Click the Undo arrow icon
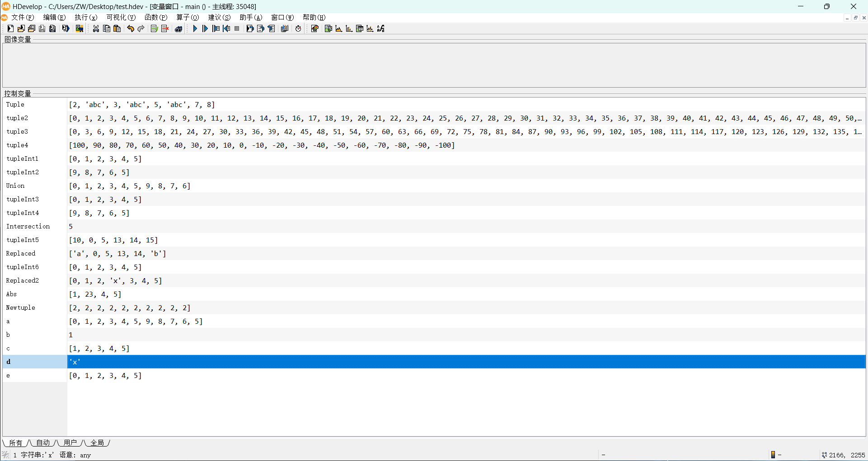Screen dimensions: 868x461 (131, 28)
